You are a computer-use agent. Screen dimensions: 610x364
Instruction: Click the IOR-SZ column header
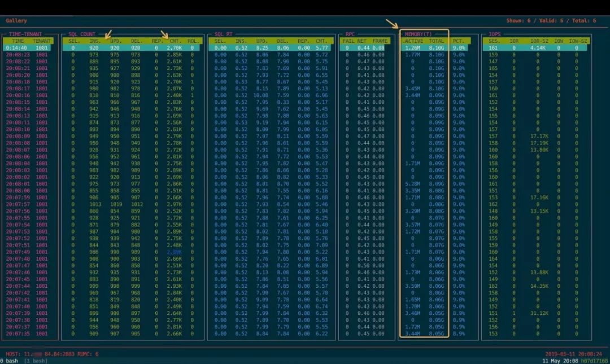pos(539,41)
